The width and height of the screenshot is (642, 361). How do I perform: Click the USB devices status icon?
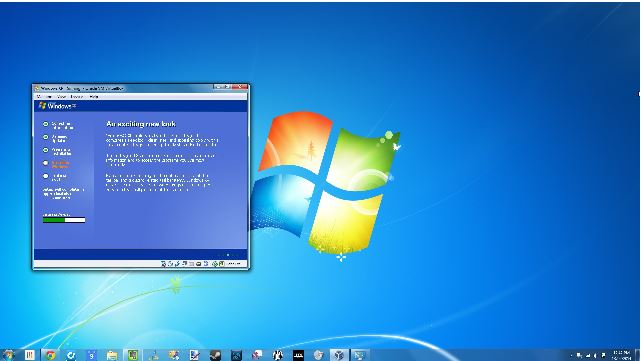[177, 264]
